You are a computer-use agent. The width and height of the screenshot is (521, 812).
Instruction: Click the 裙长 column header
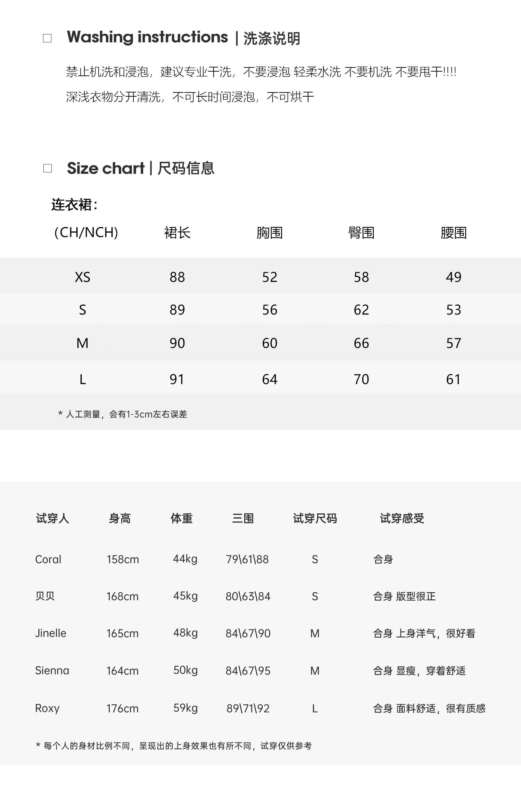click(x=177, y=233)
